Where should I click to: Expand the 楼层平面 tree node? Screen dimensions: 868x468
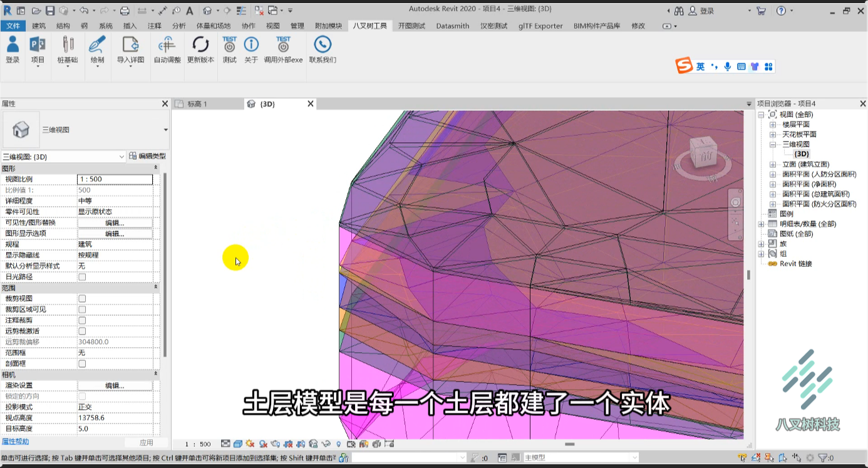[x=772, y=125]
